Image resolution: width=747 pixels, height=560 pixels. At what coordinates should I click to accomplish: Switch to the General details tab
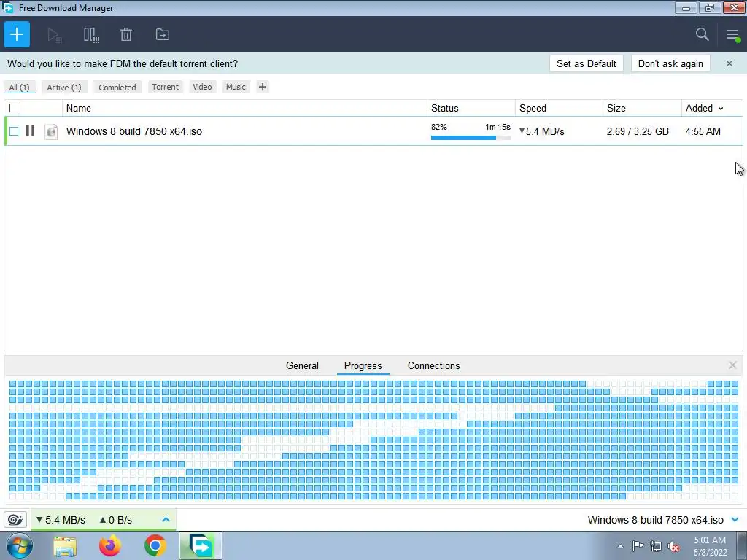click(302, 365)
